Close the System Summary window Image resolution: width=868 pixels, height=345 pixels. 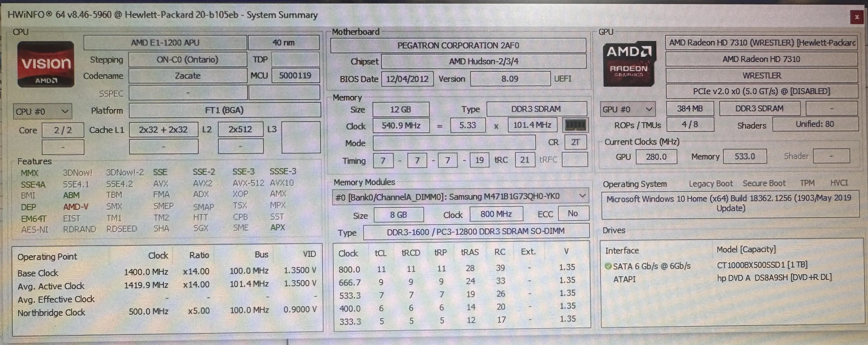point(857,17)
